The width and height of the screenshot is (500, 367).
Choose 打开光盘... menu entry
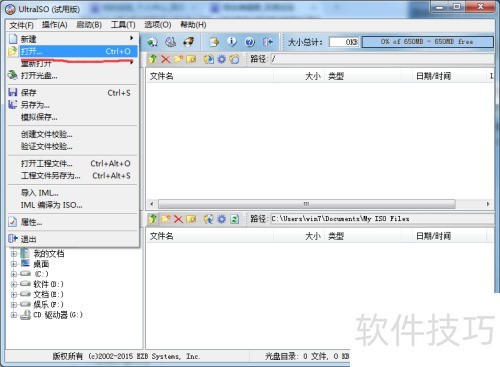[73, 76]
